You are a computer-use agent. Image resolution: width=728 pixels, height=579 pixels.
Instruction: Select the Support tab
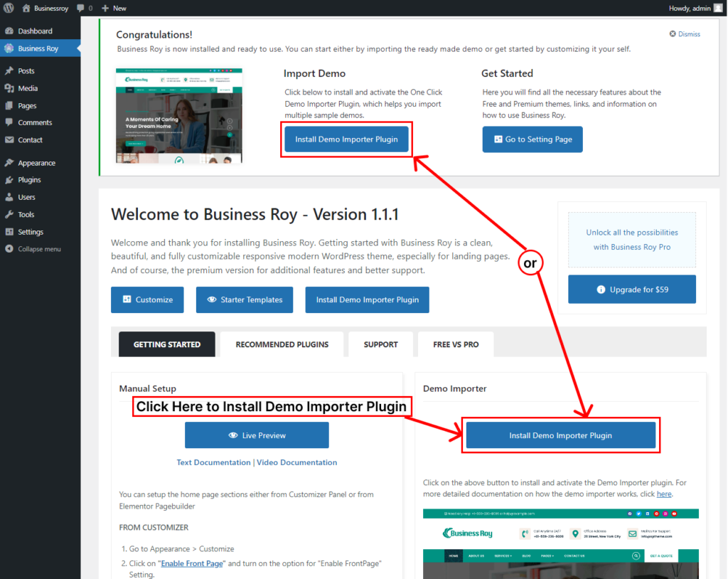pyautogui.click(x=380, y=344)
